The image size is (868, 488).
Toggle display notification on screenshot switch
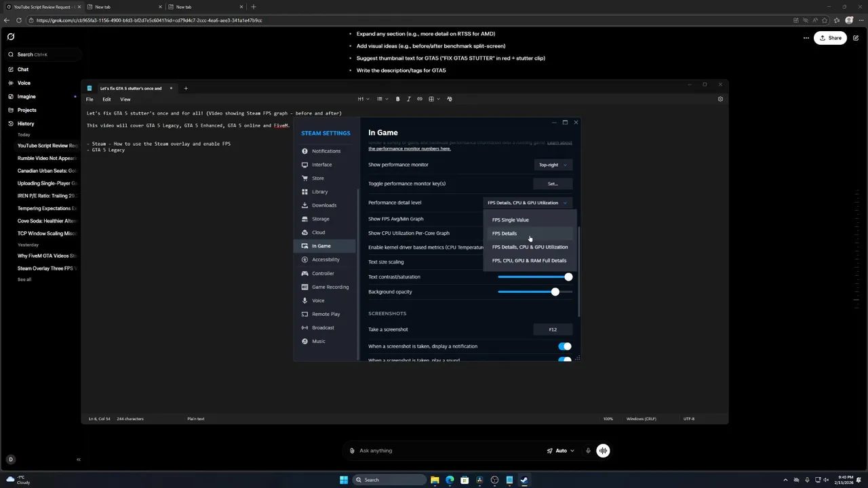[564, 346]
